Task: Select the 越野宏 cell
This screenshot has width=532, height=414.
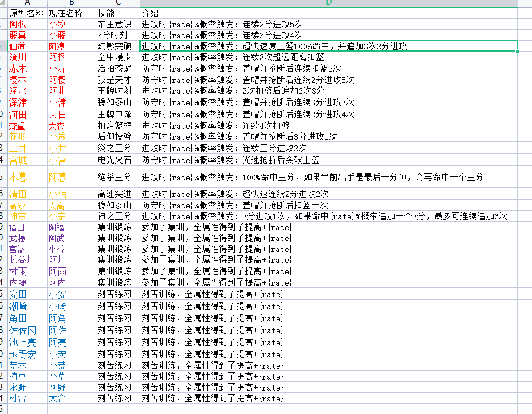Action: coord(27,354)
